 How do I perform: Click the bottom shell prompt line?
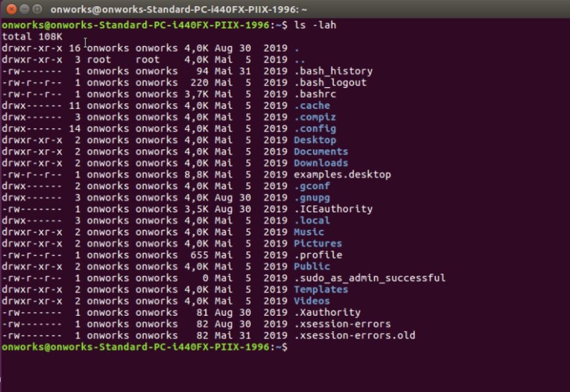click(144, 347)
